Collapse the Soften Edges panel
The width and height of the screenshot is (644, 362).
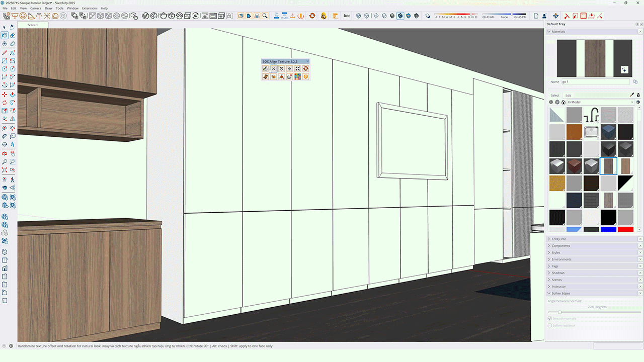[549, 293]
